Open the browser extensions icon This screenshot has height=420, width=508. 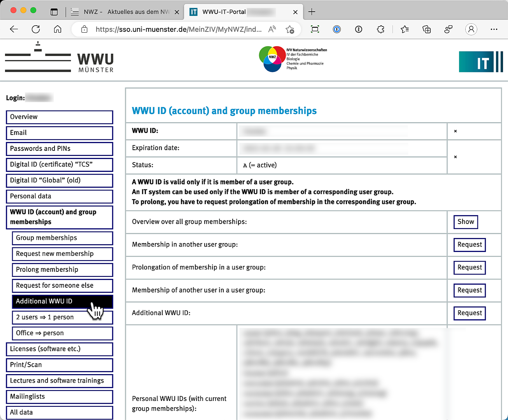coord(380,29)
